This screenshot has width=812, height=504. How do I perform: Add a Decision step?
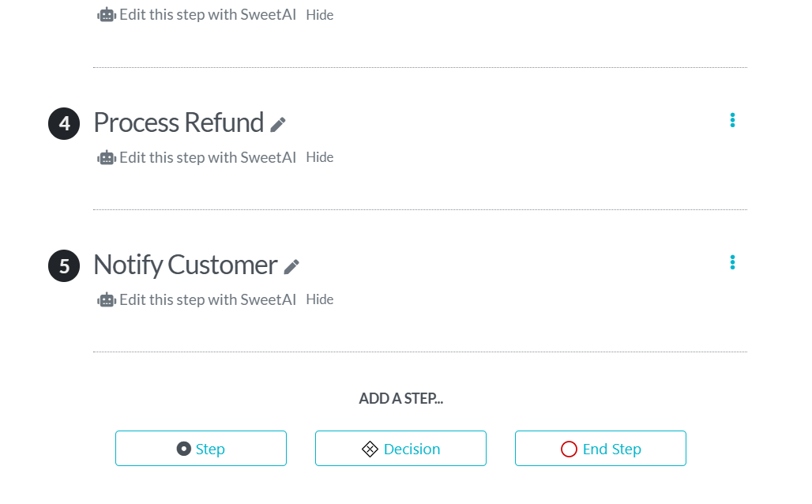(x=400, y=449)
